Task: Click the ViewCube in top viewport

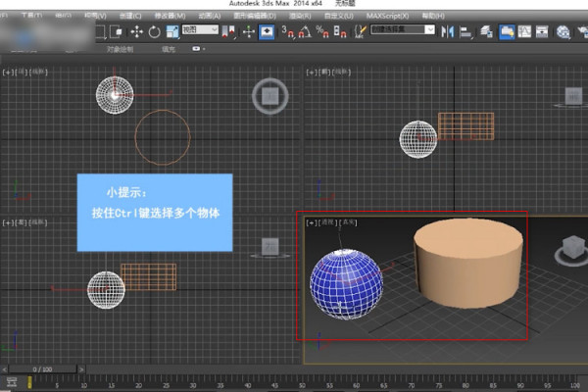Action: (x=270, y=96)
